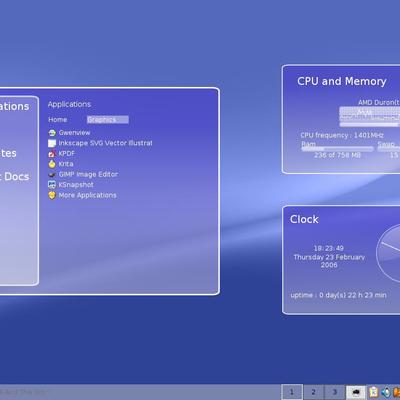Click the KPDF icon
This screenshot has height=400, width=400.
pos(52,154)
